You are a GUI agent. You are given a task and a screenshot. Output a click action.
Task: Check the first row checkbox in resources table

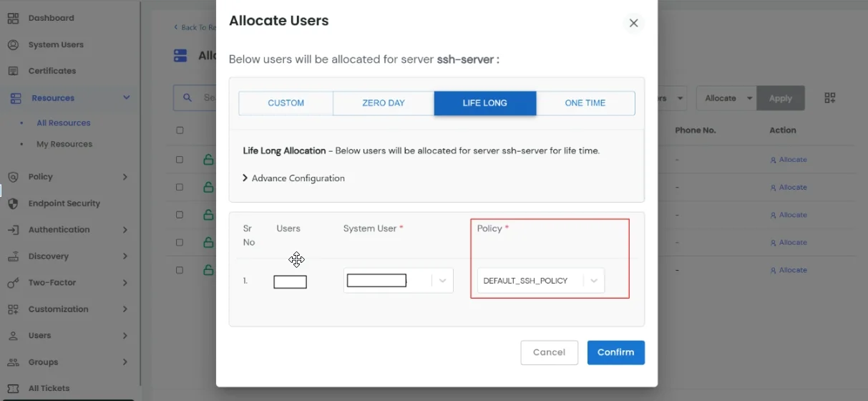[180, 160]
